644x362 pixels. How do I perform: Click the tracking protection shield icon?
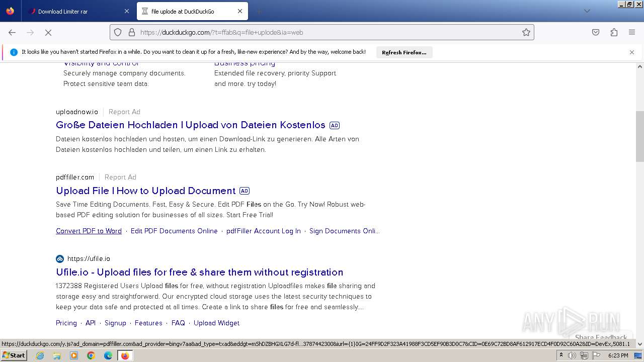118,32
